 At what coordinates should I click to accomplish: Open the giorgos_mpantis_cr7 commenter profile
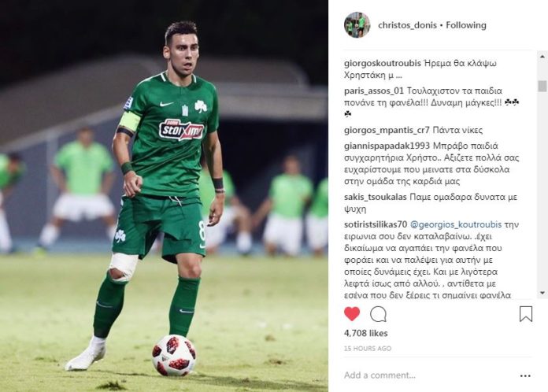coord(387,131)
